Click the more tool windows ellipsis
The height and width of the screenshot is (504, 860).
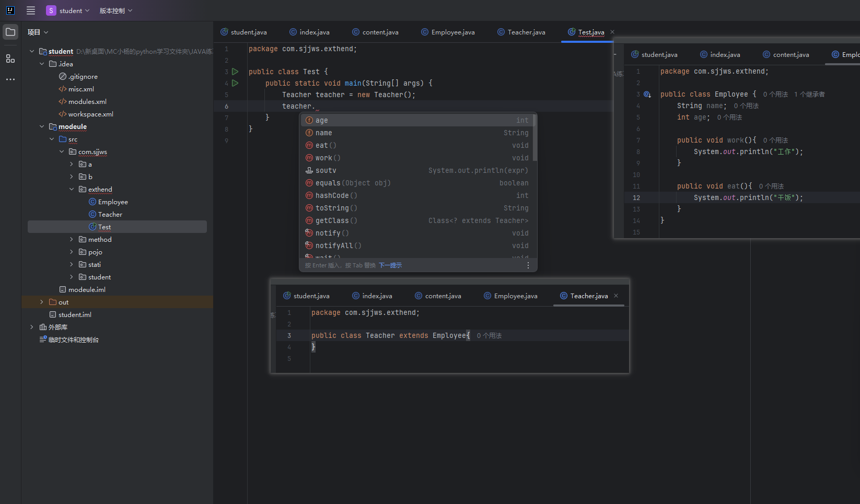10,79
